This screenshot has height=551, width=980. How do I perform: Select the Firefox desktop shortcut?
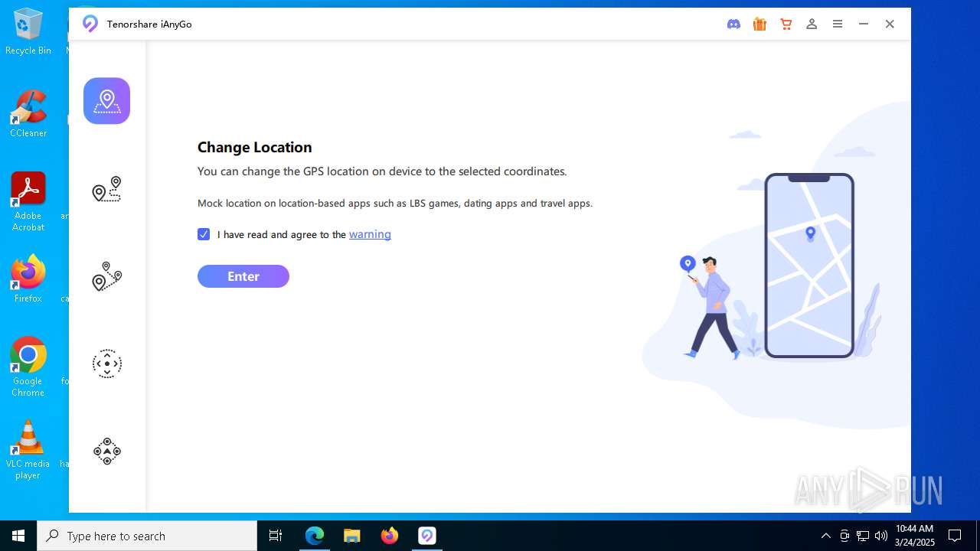click(28, 279)
